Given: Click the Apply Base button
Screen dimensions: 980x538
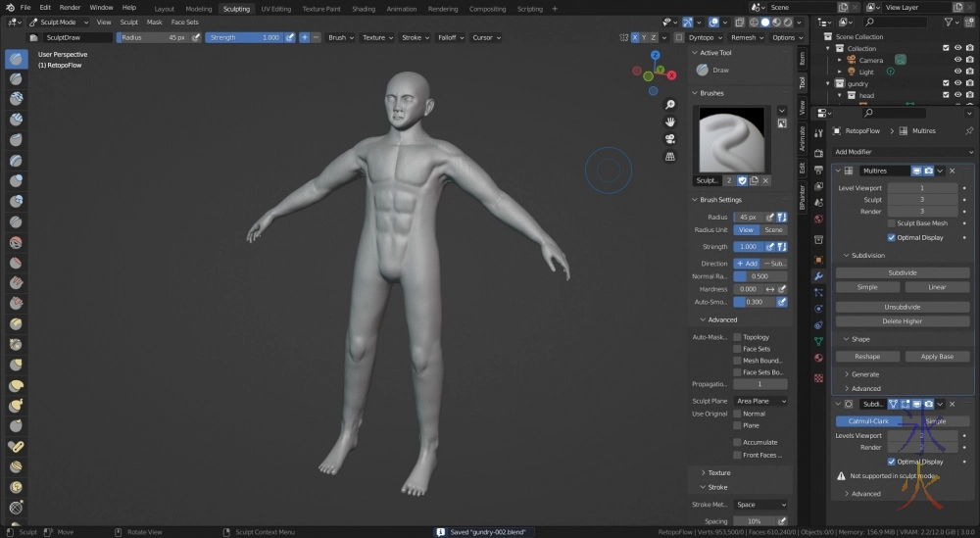Looking at the screenshot, I should click(937, 357).
